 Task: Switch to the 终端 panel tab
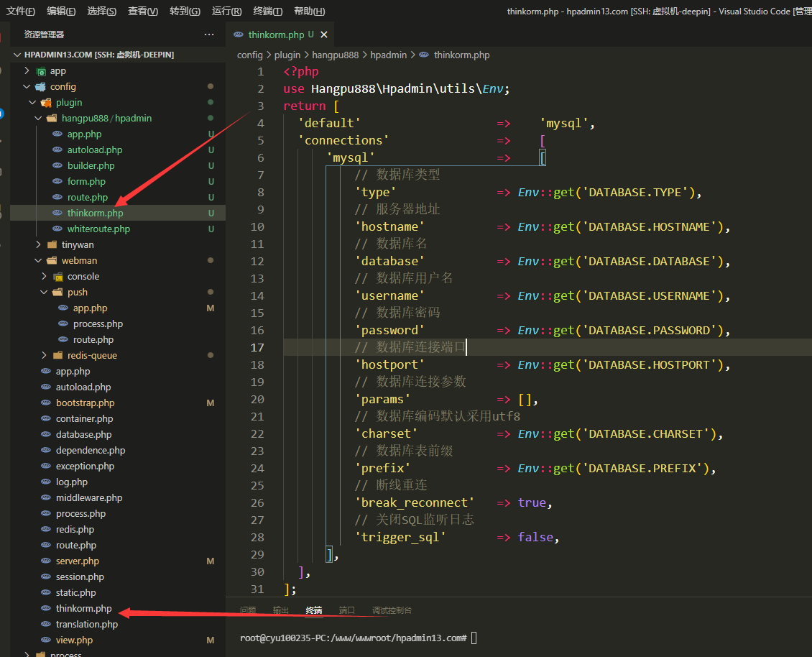(314, 610)
